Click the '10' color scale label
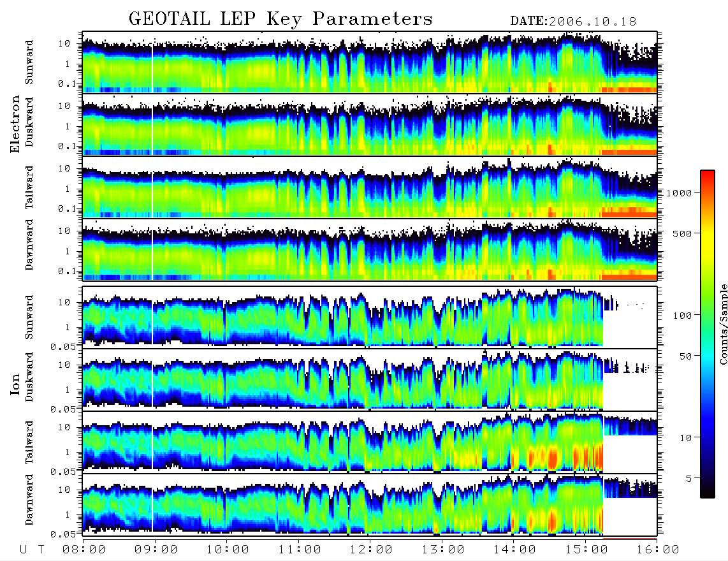The image size is (728, 561). tap(685, 437)
